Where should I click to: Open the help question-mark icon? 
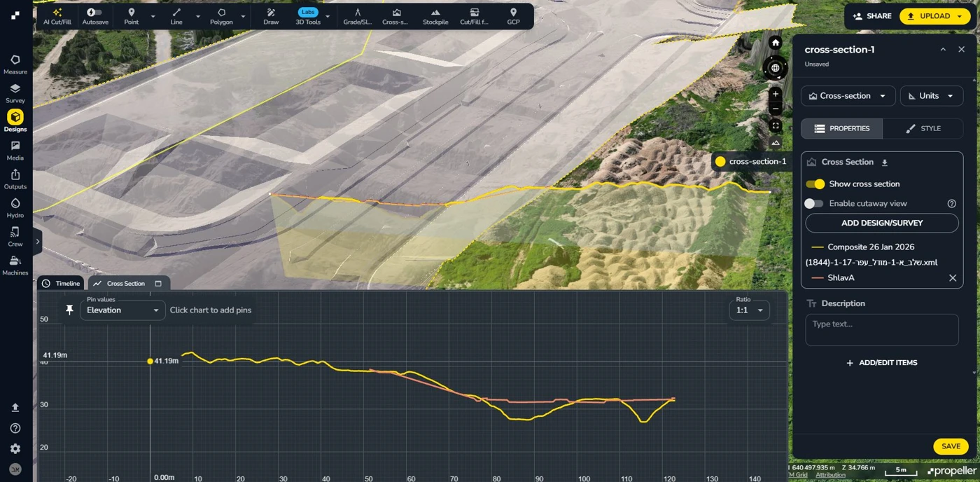[x=15, y=428]
